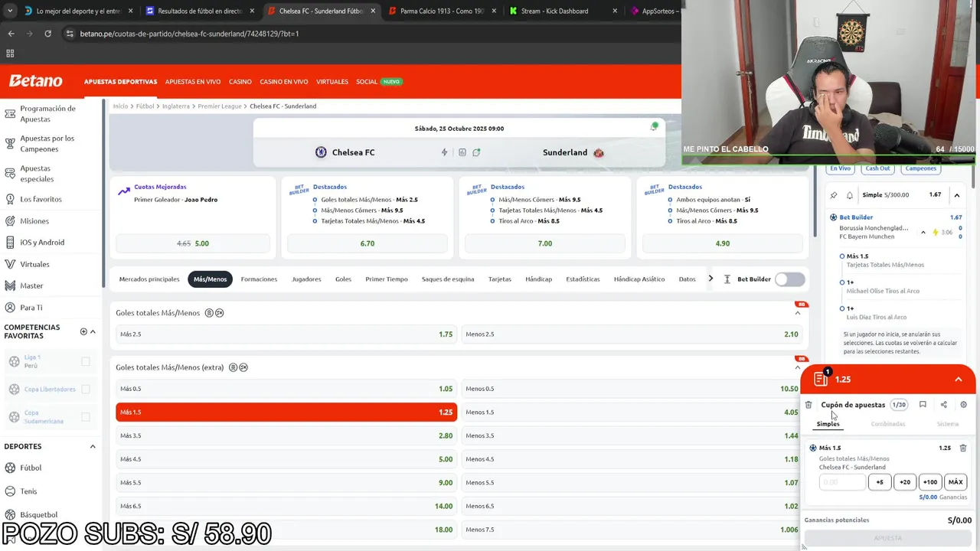
Task: Select the Michael Olise Tiros al Arco radio
Action: [842, 282]
